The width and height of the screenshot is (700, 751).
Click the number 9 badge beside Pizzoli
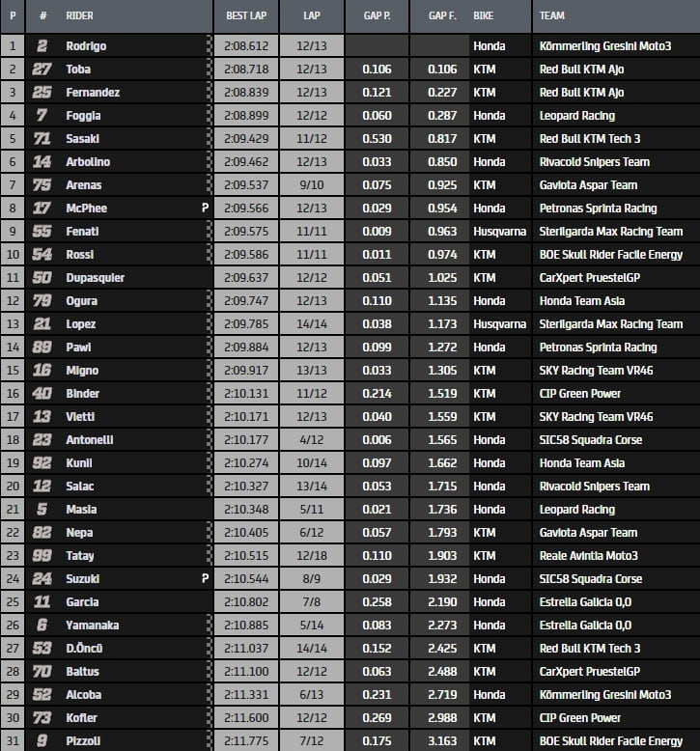(42, 740)
